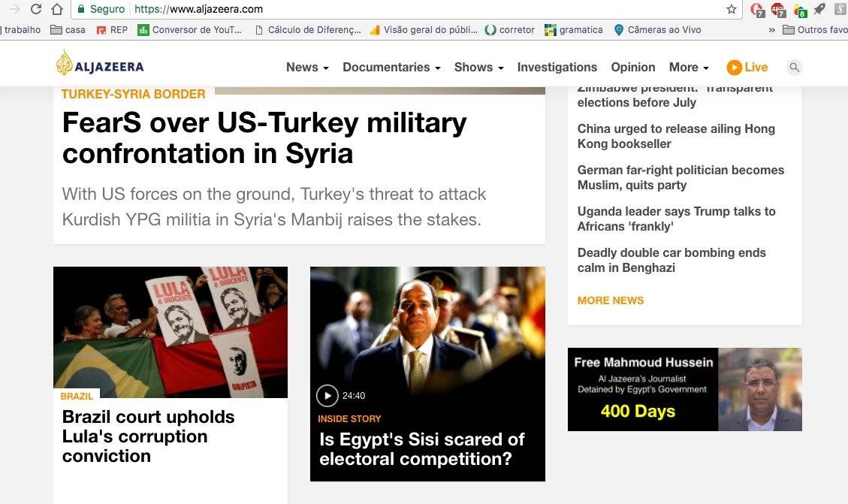Go to Investigations section
The image size is (848, 504).
(557, 67)
